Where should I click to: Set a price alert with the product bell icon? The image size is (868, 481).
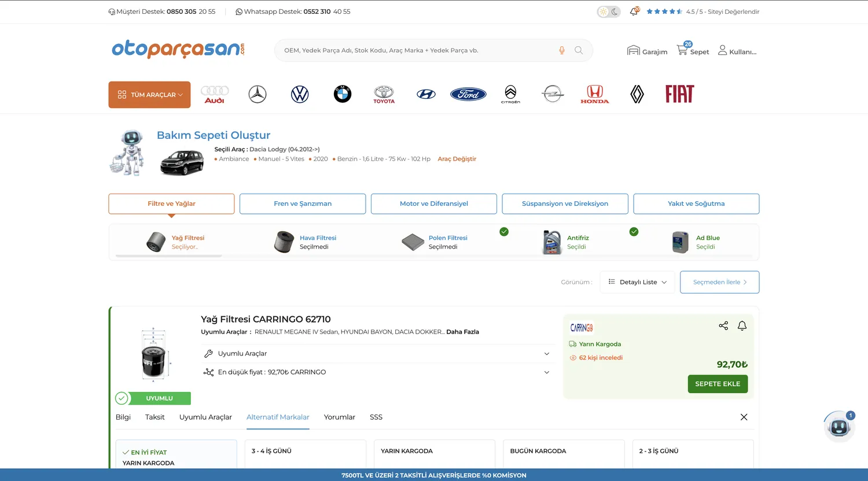pos(742,325)
